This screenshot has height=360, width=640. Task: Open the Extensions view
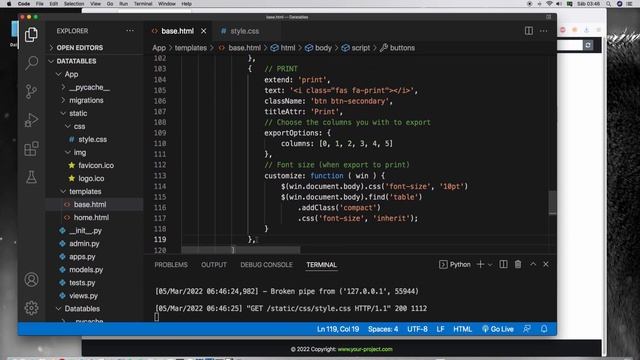click(x=31, y=149)
